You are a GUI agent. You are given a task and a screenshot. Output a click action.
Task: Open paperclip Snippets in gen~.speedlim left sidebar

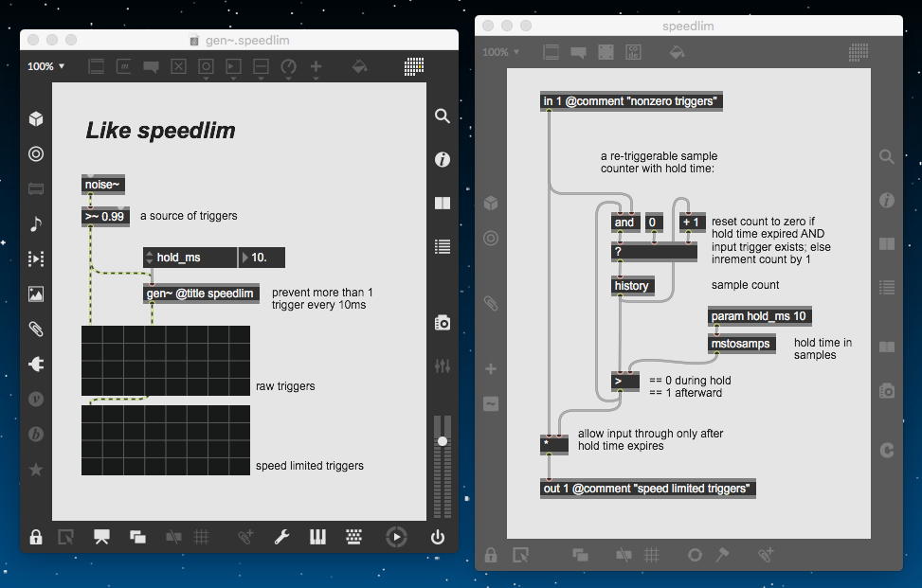pos(36,329)
